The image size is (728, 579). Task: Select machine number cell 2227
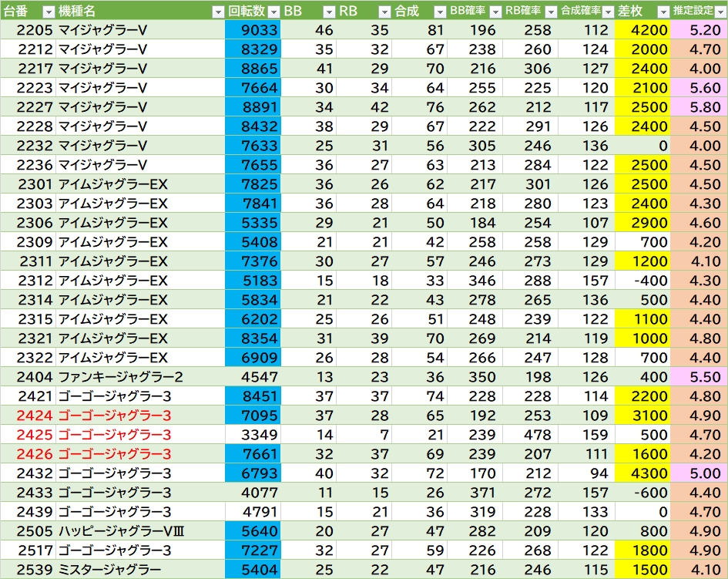(x=29, y=107)
